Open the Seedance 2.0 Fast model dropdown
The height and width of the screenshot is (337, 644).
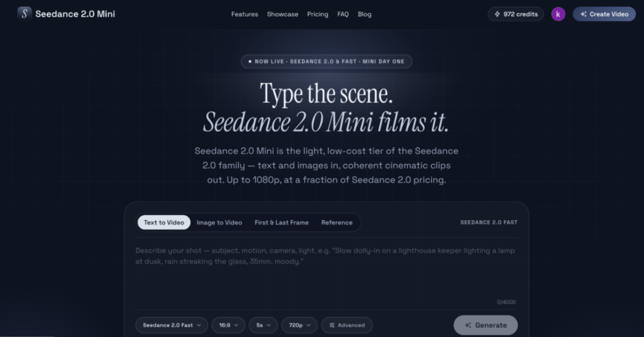tap(172, 325)
